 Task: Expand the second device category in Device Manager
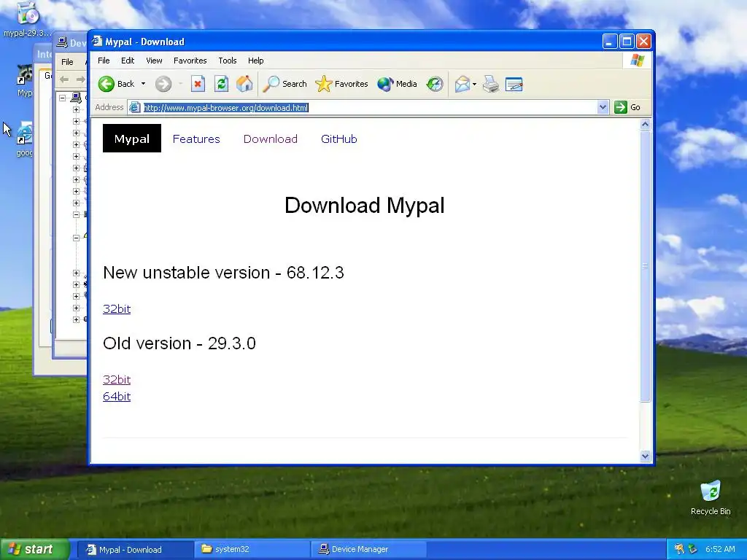pyautogui.click(x=76, y=121)
